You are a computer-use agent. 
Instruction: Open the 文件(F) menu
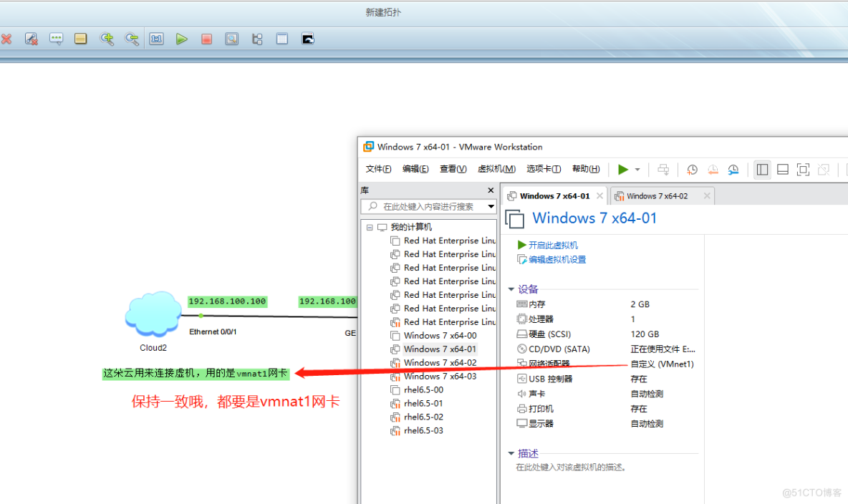click(x=378, y=169)
